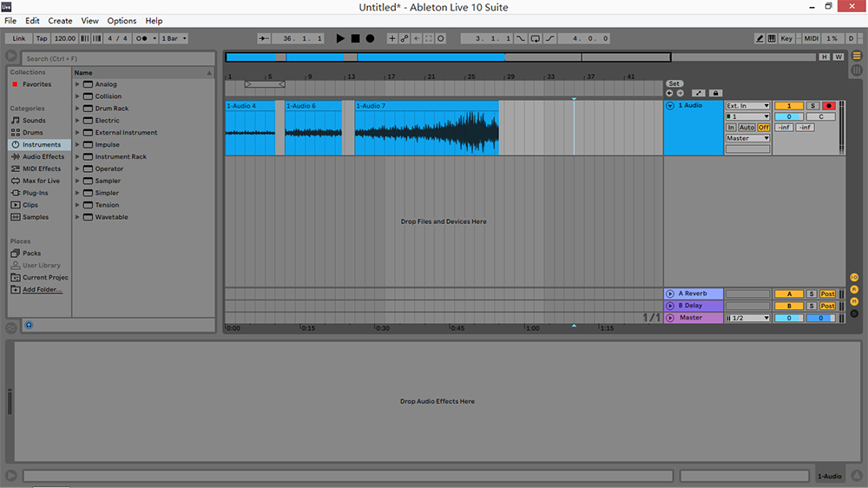Click Add Folder in Places
The width and height of the screenshot is (868, 488).
(x=42, y=289)
